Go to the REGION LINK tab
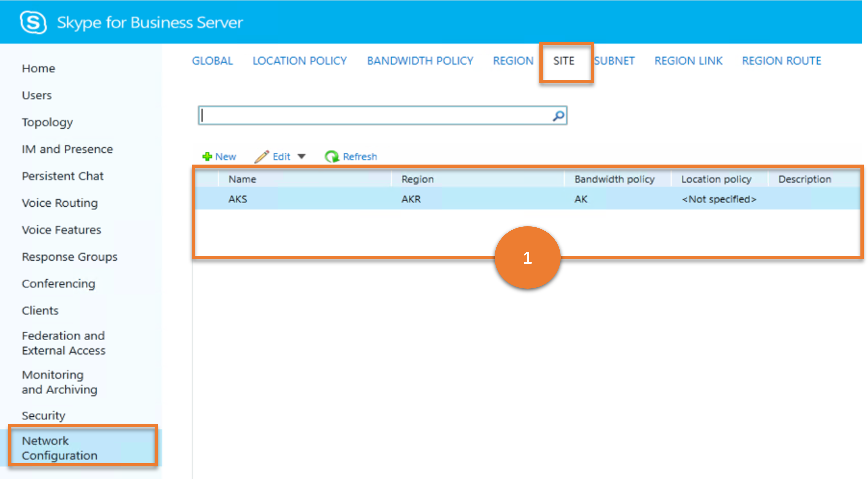 (x=689, y=61)
